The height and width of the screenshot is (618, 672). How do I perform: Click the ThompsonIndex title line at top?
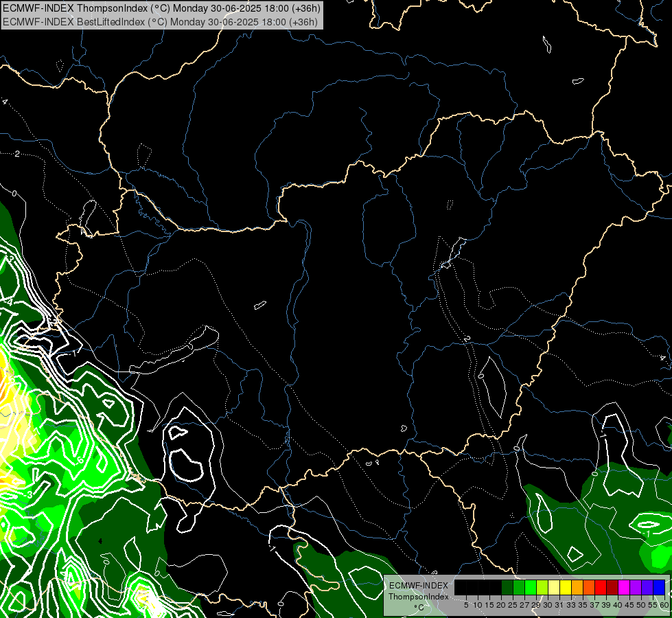coord(161,8)
